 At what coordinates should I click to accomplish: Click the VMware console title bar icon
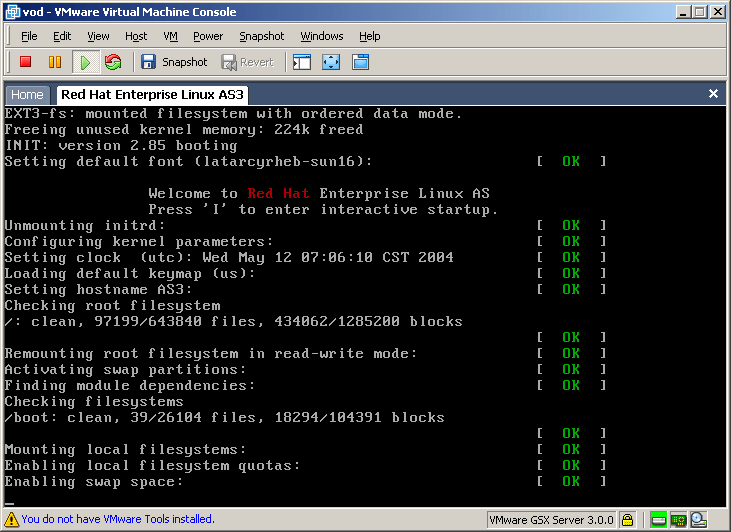[x=12, y=12]
